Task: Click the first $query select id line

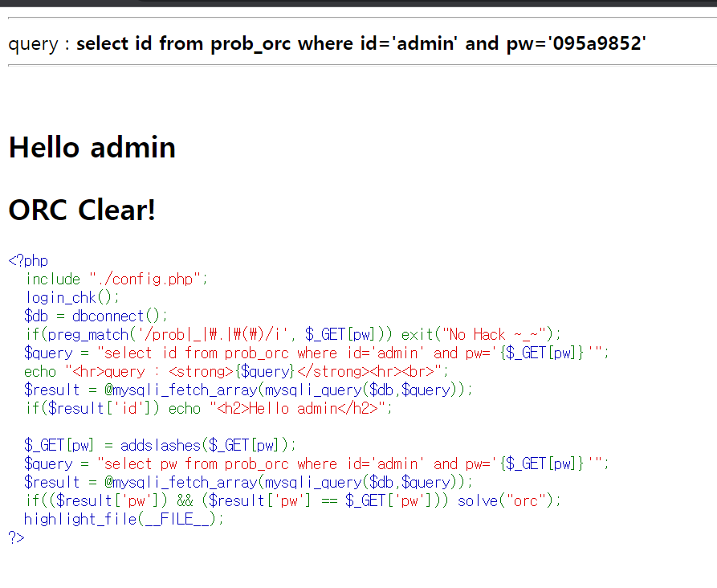Action: coord(316,353)
